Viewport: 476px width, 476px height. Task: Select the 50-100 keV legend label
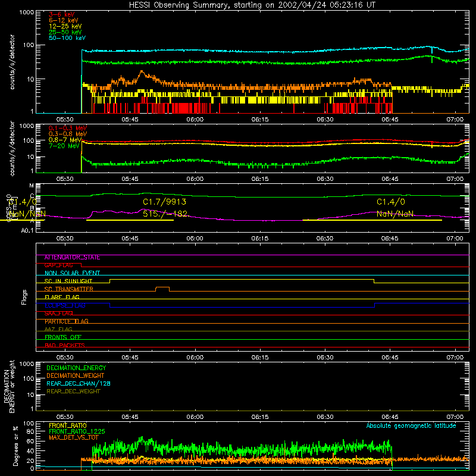coord(67,38)
